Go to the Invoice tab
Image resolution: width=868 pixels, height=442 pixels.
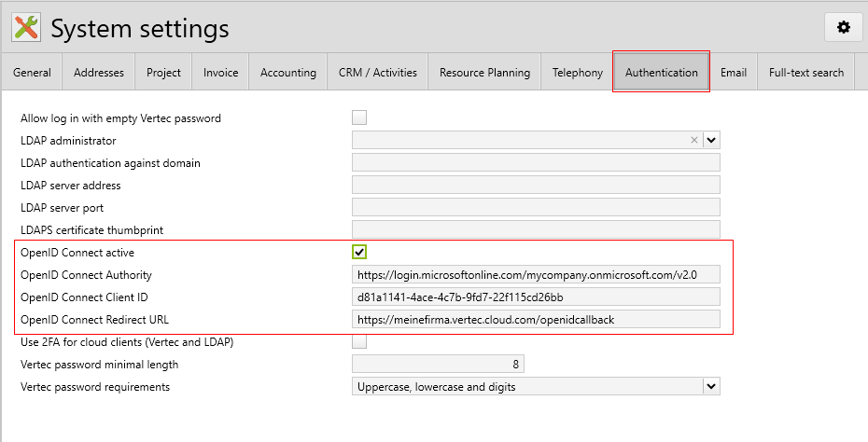tap(220, 73)
